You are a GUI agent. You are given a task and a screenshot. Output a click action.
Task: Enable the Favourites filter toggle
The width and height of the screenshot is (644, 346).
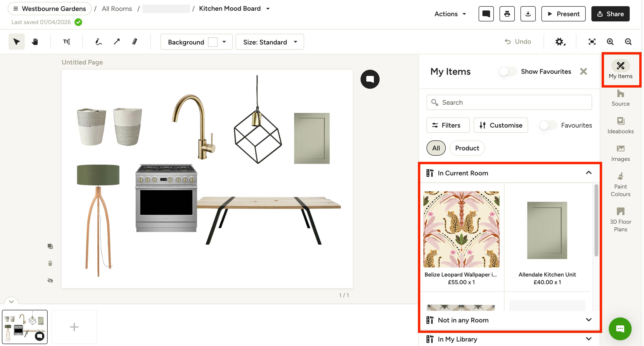[548, 125]
